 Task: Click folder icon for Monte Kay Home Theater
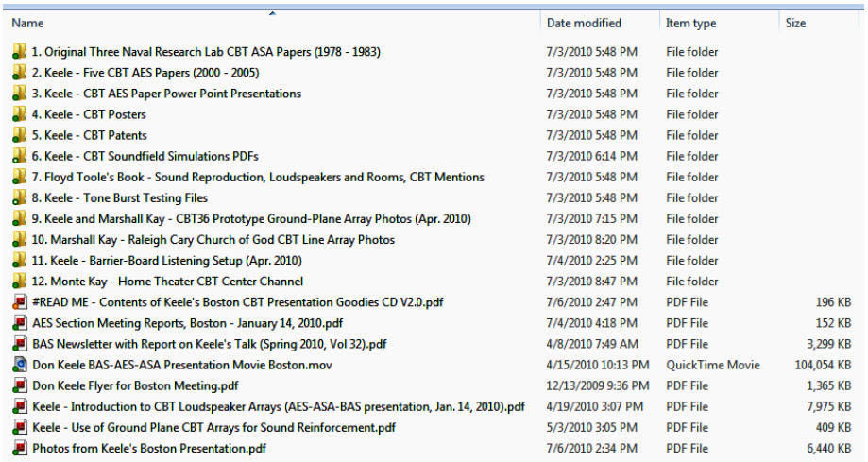(20, 281)
